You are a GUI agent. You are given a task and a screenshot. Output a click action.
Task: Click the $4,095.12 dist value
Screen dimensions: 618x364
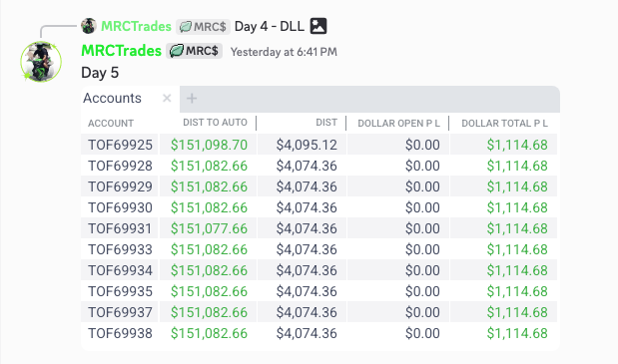[x=307, y=145]
